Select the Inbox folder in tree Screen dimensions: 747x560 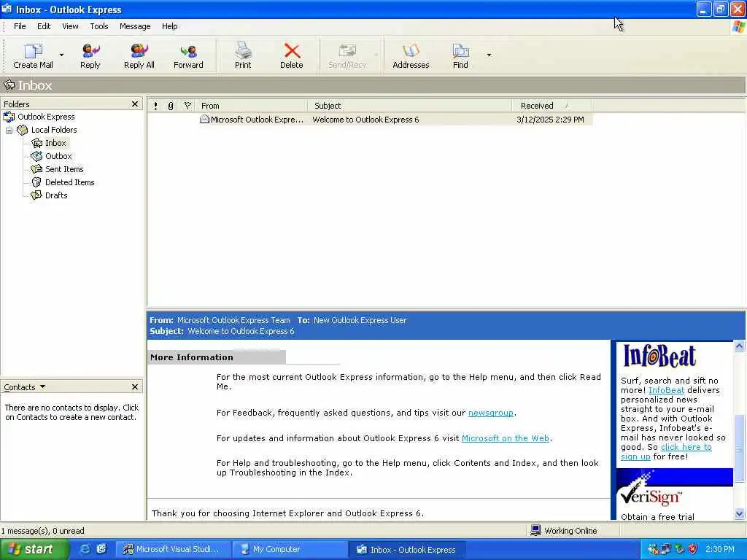(55, 143)
